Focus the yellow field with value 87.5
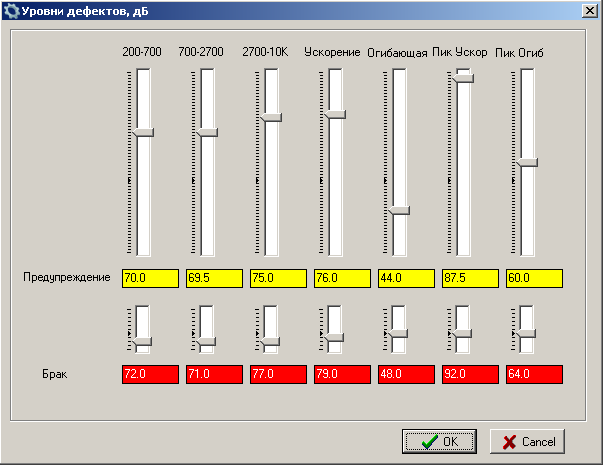Image resolution: width=603 pixels, height=465 pixels. pos(470,278)
